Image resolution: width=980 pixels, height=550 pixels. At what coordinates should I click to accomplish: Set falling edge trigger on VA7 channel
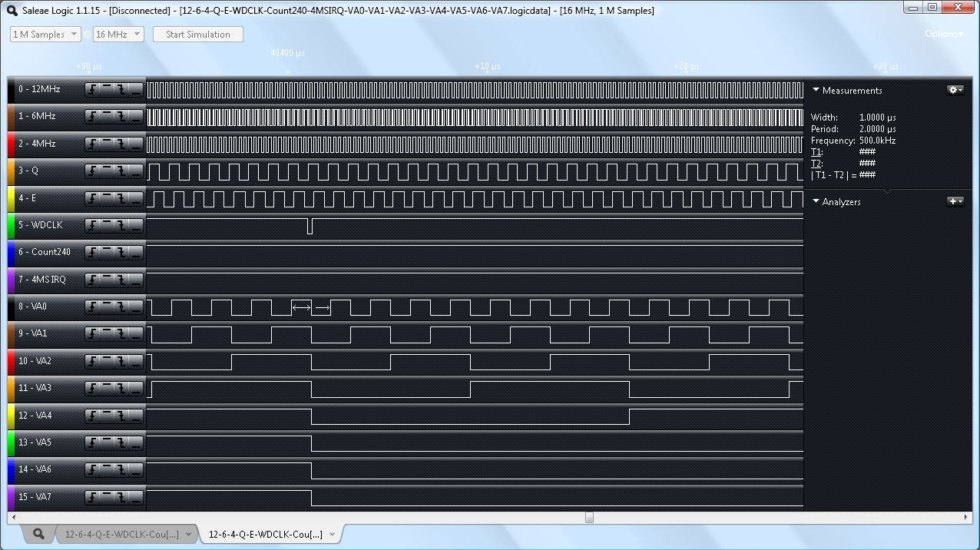tap(121, 497)
